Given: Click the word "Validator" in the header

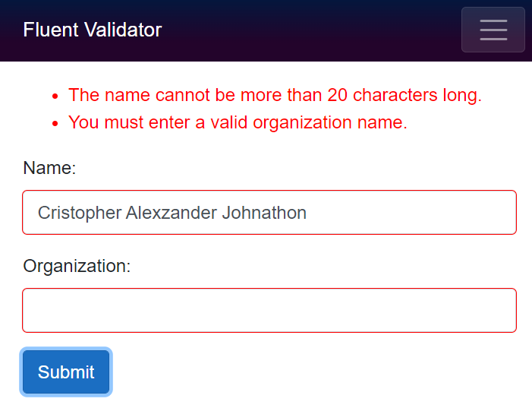Looking at the screenshot, I should (125, 30).
